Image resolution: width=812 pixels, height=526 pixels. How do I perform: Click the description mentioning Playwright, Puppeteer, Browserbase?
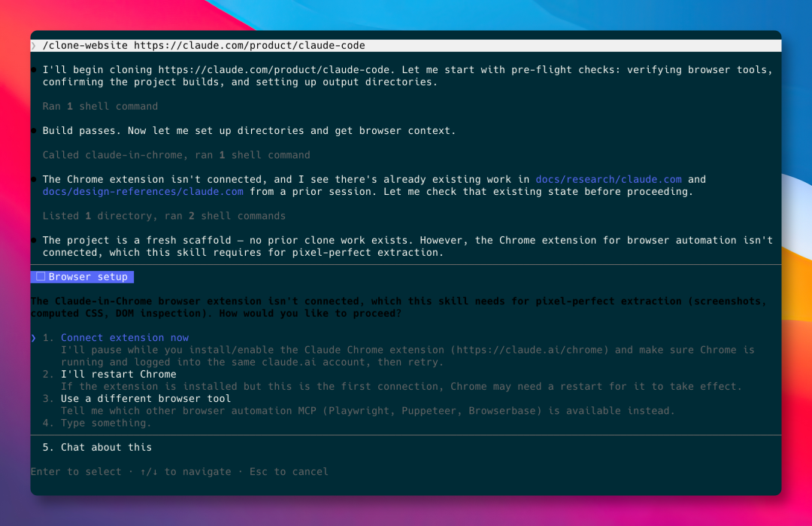point(368,411)
